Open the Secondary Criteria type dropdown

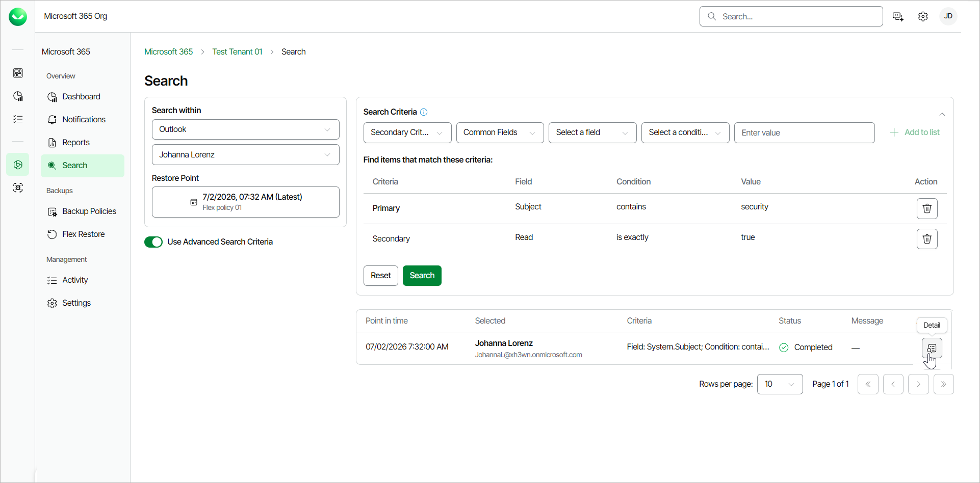point(407,132)
